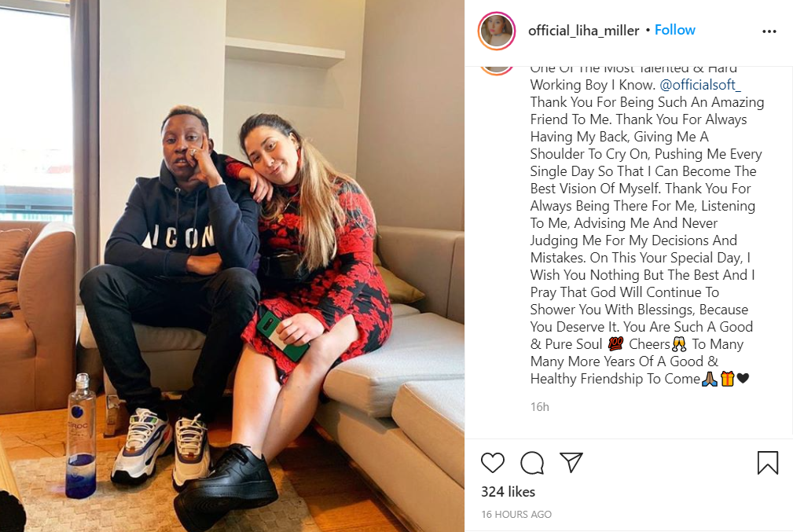
Task: Click the 16 HOURS AGO post date
Action: click(516, 514)
